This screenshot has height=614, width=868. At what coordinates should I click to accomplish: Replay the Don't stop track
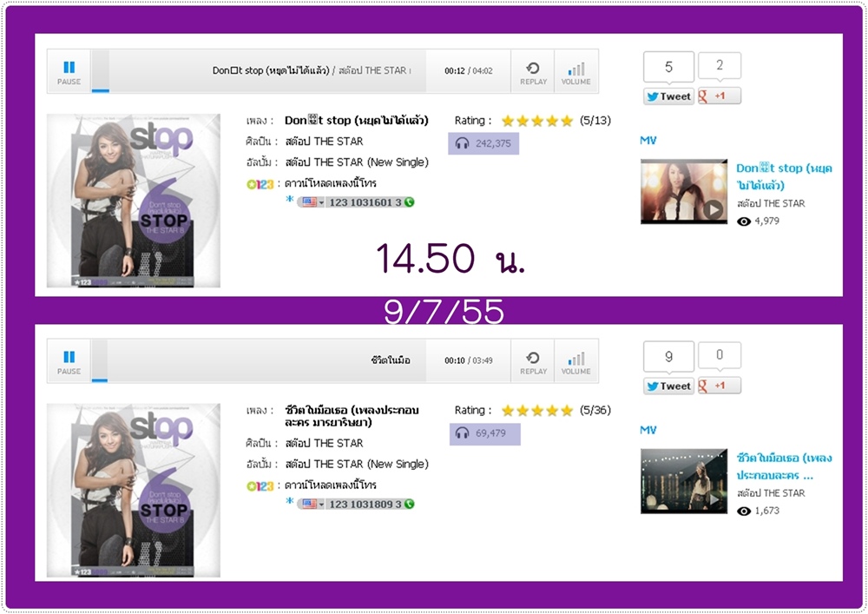tap(533, 71)
